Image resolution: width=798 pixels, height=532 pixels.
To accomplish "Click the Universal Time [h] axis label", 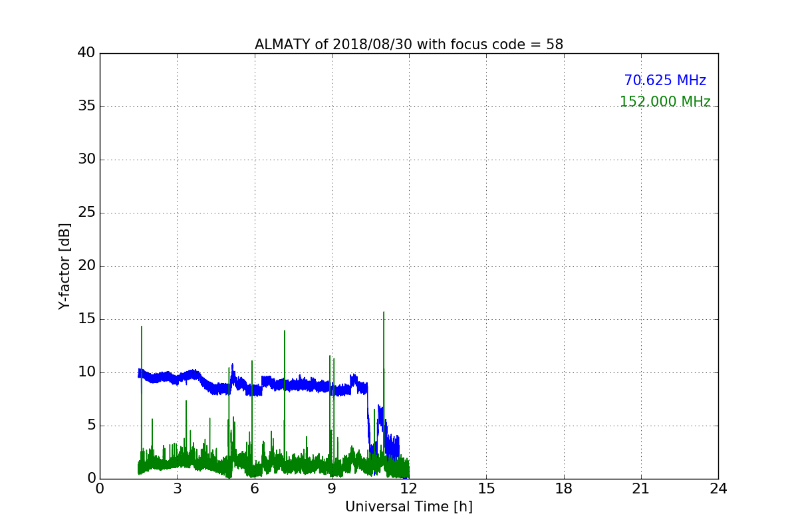I will (409, 507).
